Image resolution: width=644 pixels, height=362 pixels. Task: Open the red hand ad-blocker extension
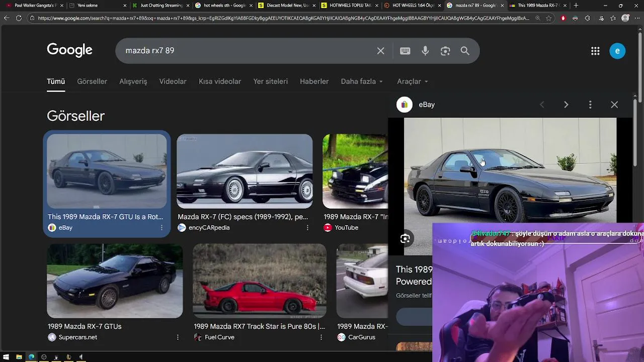coord(563,18)
